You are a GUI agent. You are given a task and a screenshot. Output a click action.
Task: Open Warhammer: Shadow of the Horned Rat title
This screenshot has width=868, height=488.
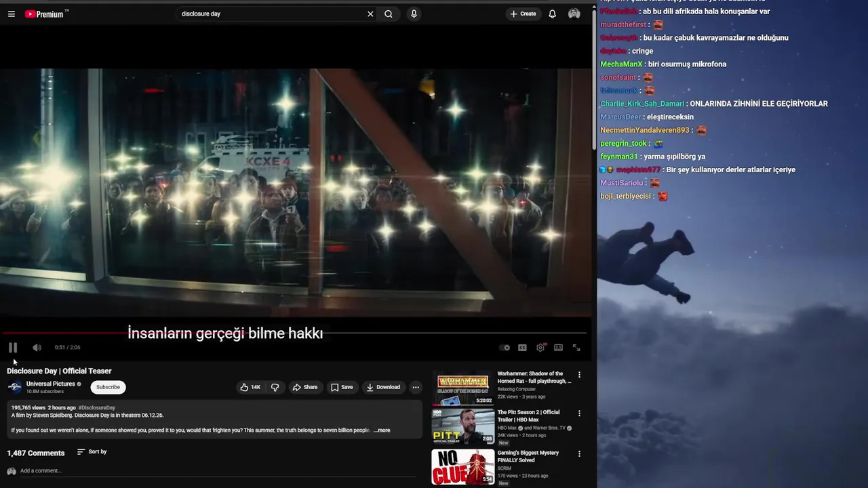pyautogui.click(x=534, y=378)
